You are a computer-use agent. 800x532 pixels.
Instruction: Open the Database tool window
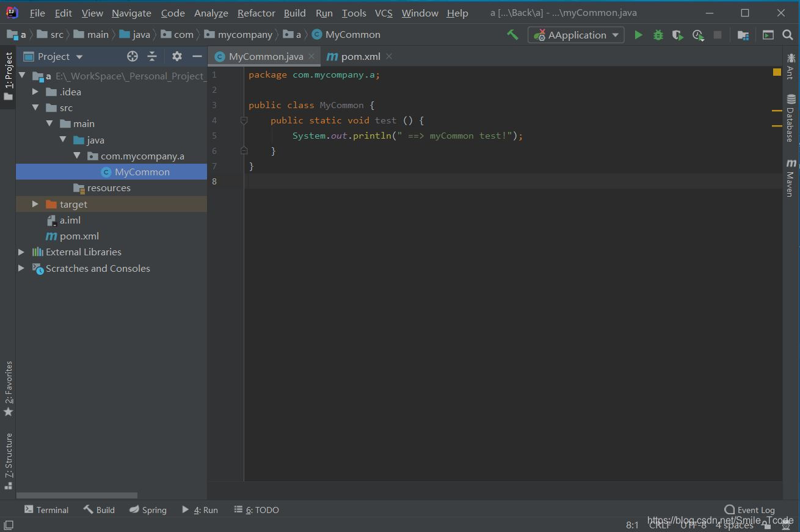[791, 118]
